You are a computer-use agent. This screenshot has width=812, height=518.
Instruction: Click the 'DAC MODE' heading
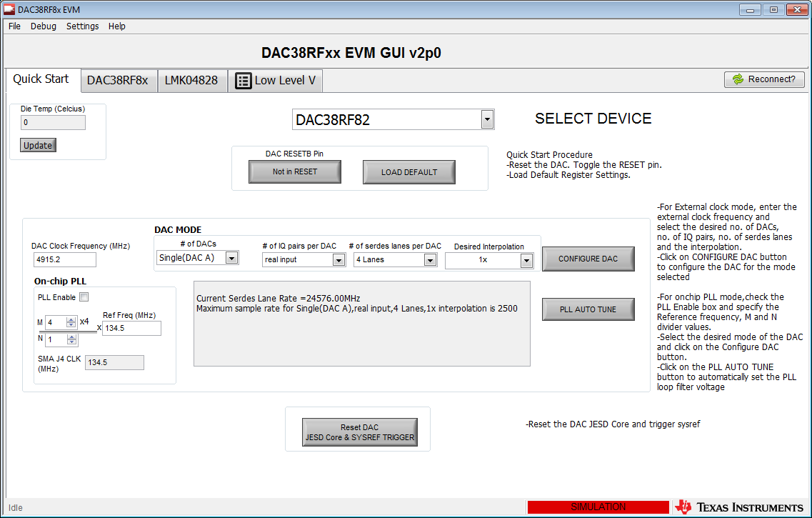178,229
